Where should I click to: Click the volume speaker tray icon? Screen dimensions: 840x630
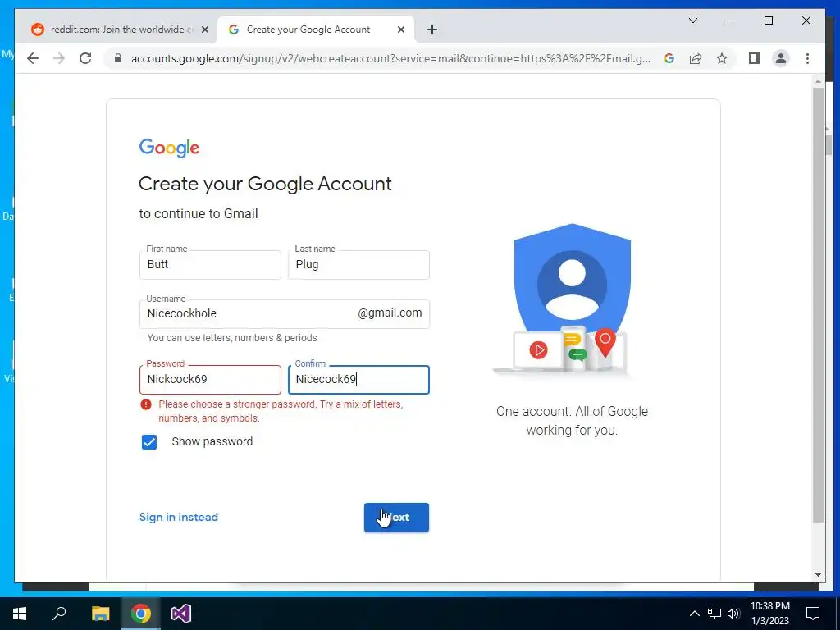click(733, 614)
